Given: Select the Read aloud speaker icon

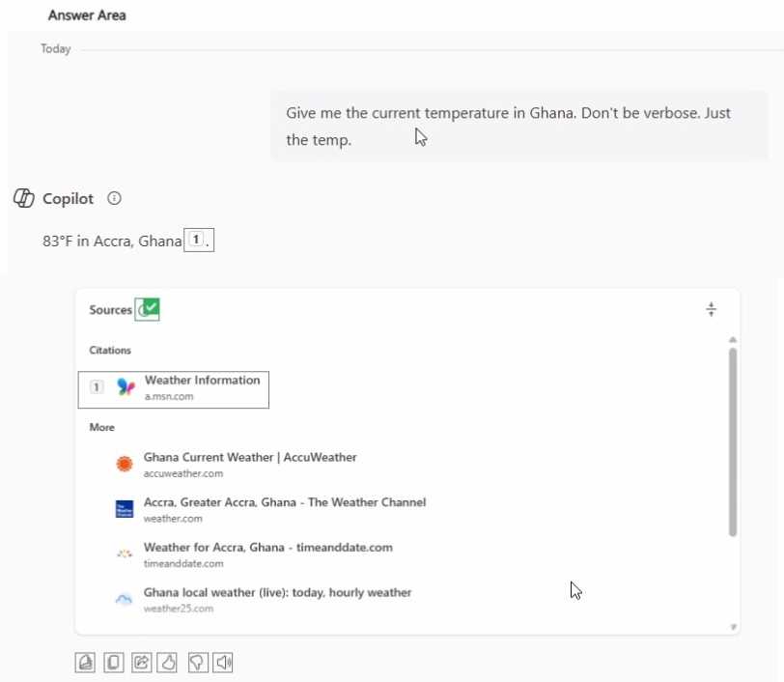Looking at the screenshot, I should pos(223,663).
